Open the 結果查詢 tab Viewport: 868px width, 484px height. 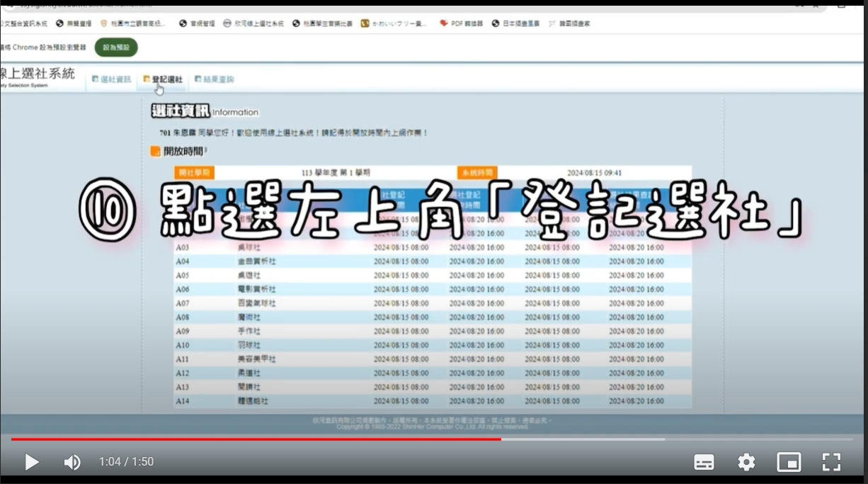214,79
